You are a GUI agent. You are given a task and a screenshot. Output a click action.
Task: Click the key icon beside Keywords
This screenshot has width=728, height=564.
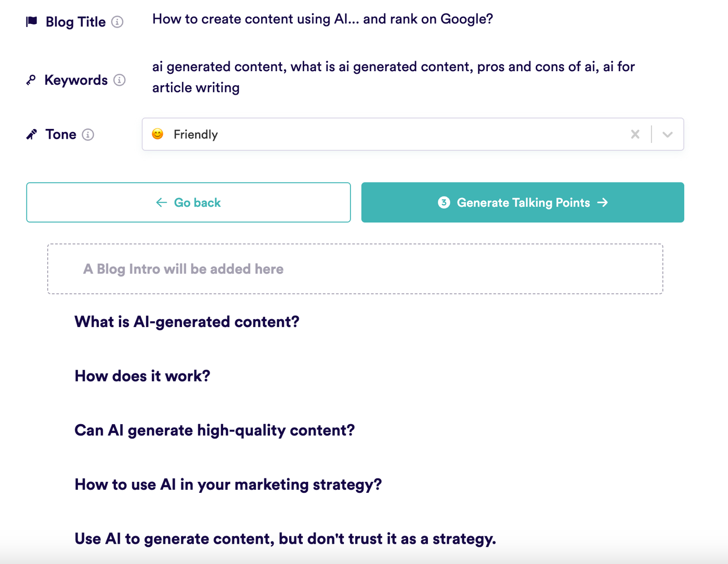pos(32,80)
